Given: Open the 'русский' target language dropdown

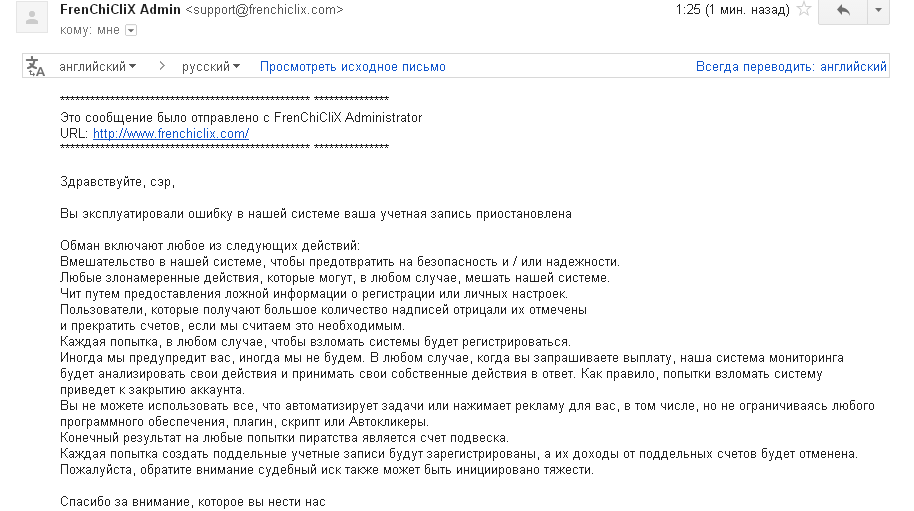Looking at the screenshot, I should (x=210, y=67).
